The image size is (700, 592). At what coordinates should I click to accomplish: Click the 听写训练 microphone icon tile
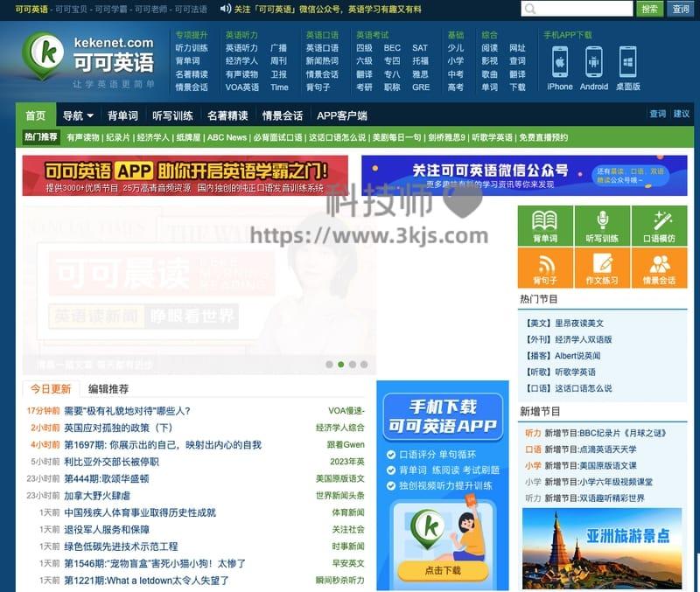point(602,226)
